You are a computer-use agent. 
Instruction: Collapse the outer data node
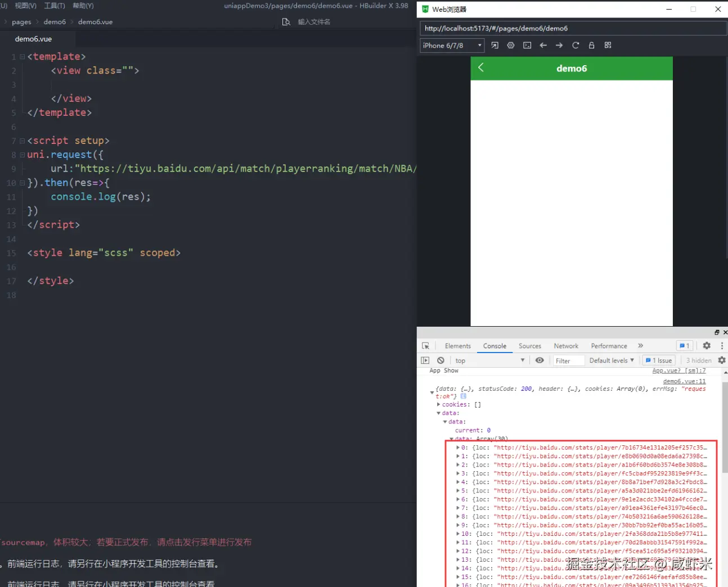(x=439, y=413)
